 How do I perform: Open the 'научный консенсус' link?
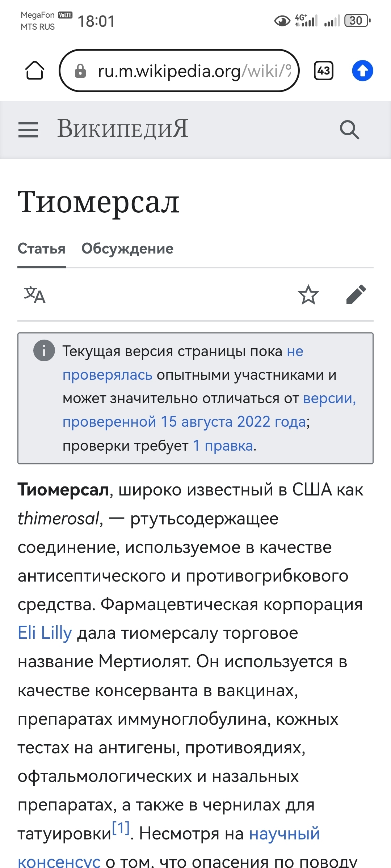tap(284, 834)
